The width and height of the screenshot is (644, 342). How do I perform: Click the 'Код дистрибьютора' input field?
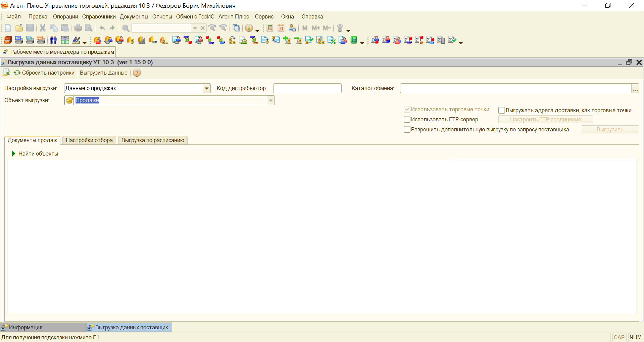tap(307, 88)
